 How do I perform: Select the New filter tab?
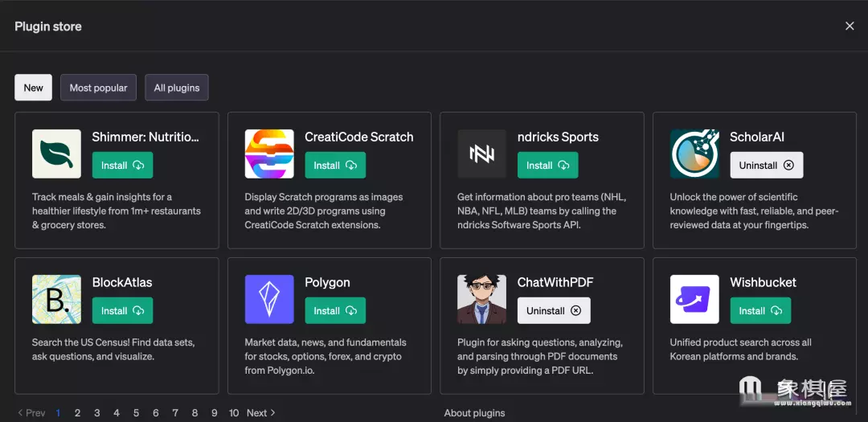point(34,88)
